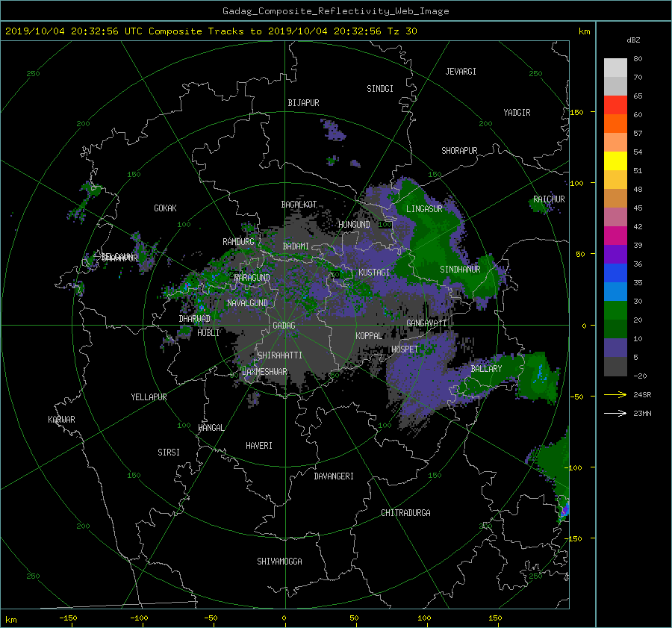Viewport: 672px width, 628px height.
Task: Click the SHORAPUR city label
Action: (459, 151)
